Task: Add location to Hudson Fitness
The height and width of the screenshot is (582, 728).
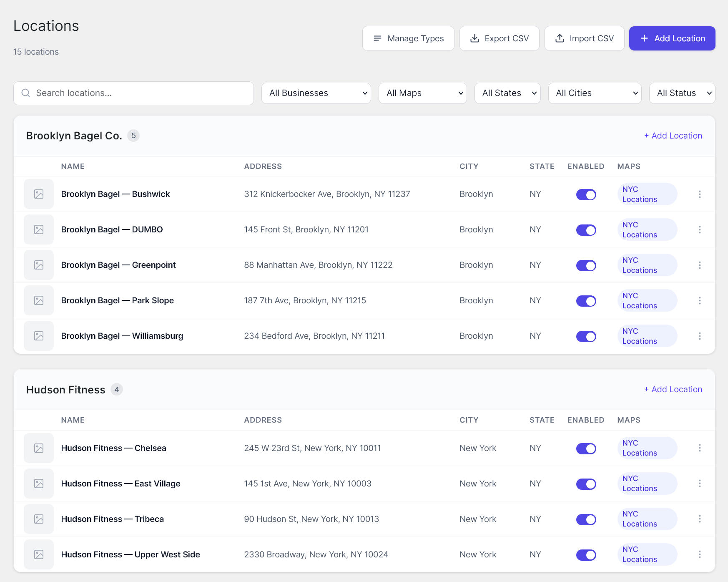Action: [x=673, y=389]
